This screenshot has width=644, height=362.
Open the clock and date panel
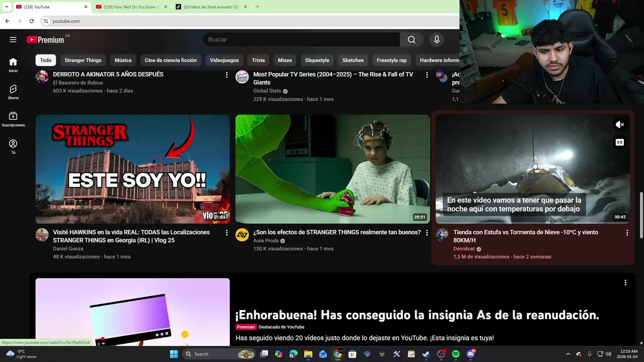click(627, 354)
